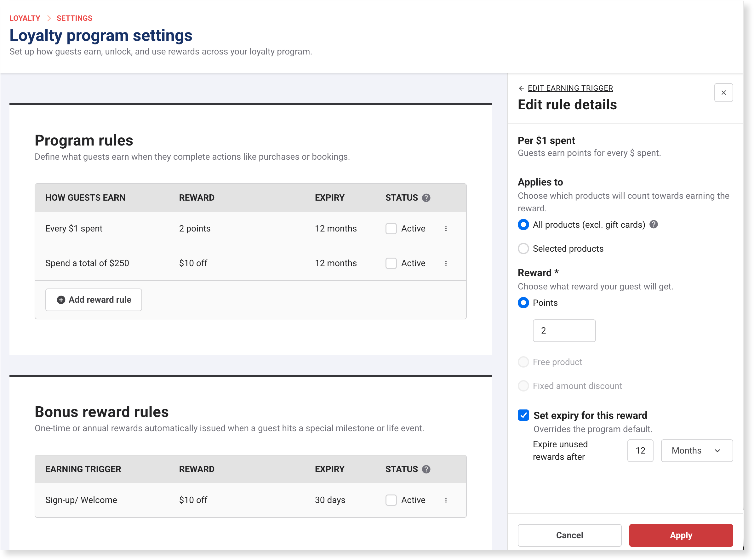Toggle Active checkbox for Spend a total of $250
Screen dimensions: 754x560
click(x=391, y=263)
